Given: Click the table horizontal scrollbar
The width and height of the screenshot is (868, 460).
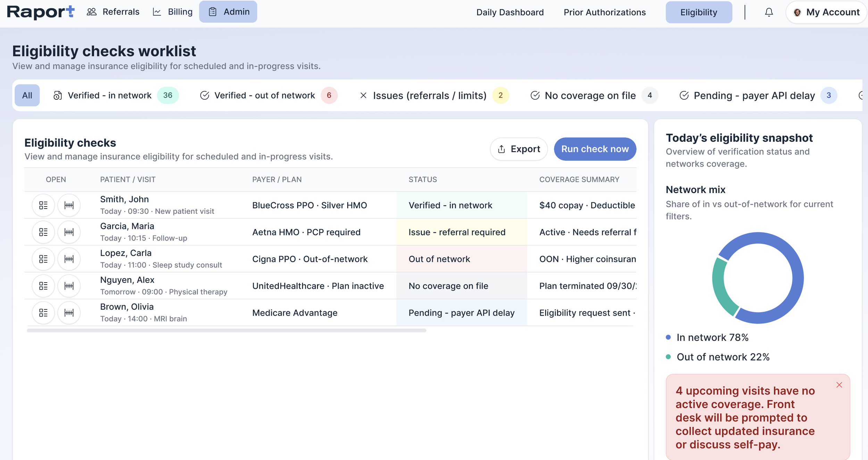Looking at the screenshot, I should (x=226, y=331).
